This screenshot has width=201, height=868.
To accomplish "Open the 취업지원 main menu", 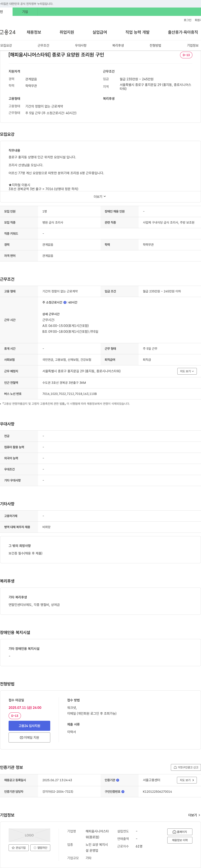I will click(67, 32).
